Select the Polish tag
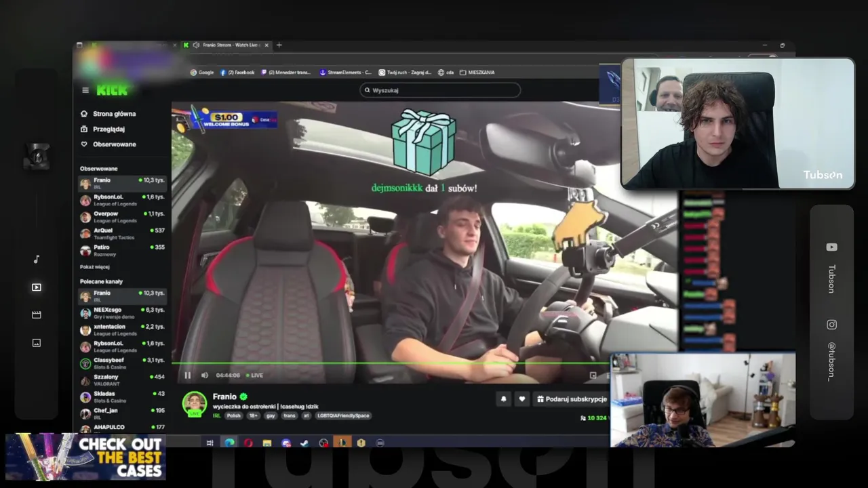This screenshot has width=868, height=488. 233,415
